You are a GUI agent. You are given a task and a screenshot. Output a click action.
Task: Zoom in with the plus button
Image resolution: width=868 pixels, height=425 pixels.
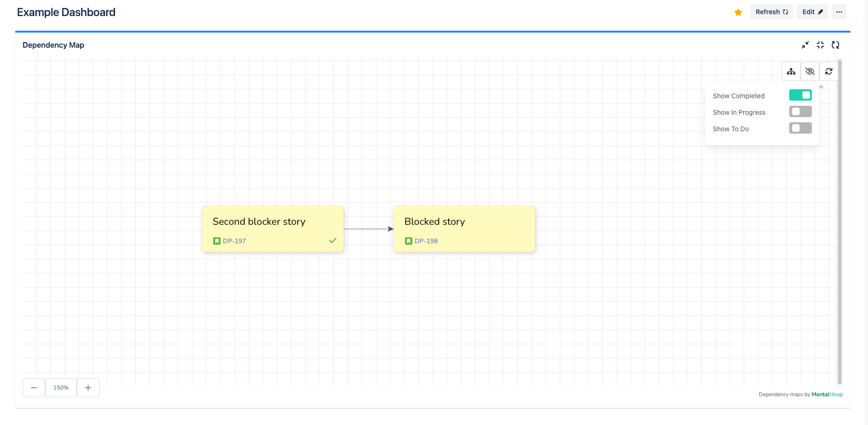click(x=88, y=388)
